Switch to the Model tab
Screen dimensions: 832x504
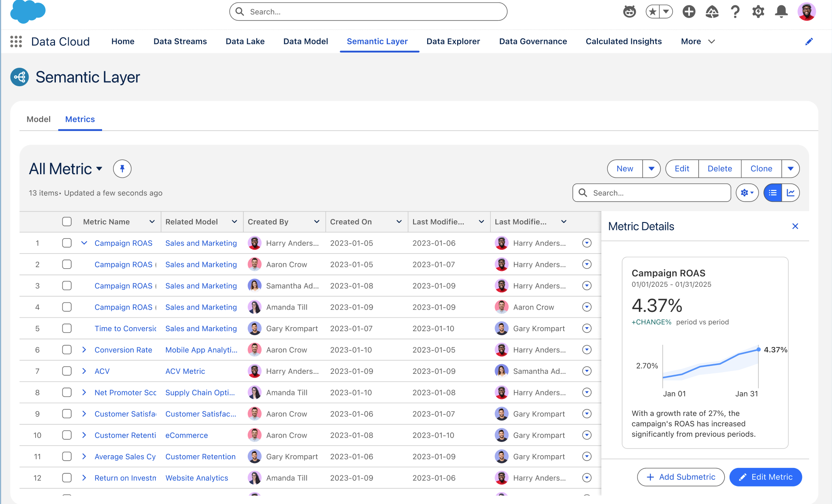pyautogui.click(x=39, y=119)
